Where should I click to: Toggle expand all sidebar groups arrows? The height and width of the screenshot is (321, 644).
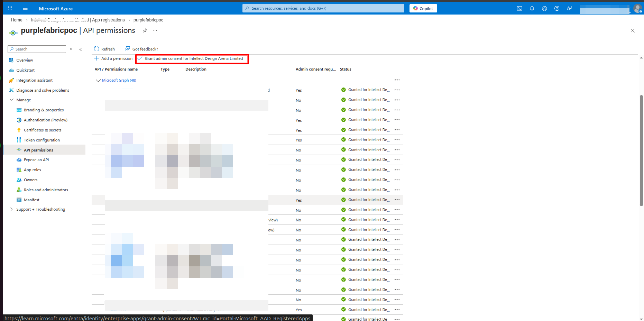[71, 49]
